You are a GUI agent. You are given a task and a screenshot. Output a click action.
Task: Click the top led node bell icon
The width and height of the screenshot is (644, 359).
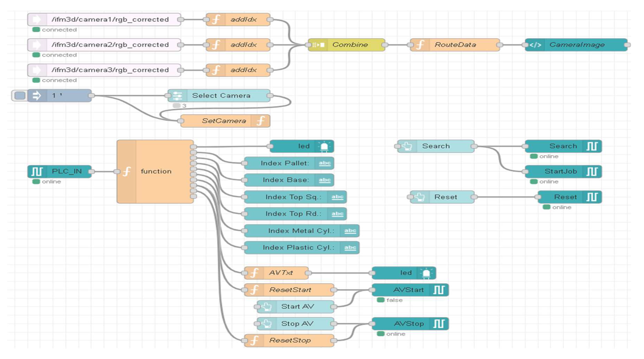(324, 146)
